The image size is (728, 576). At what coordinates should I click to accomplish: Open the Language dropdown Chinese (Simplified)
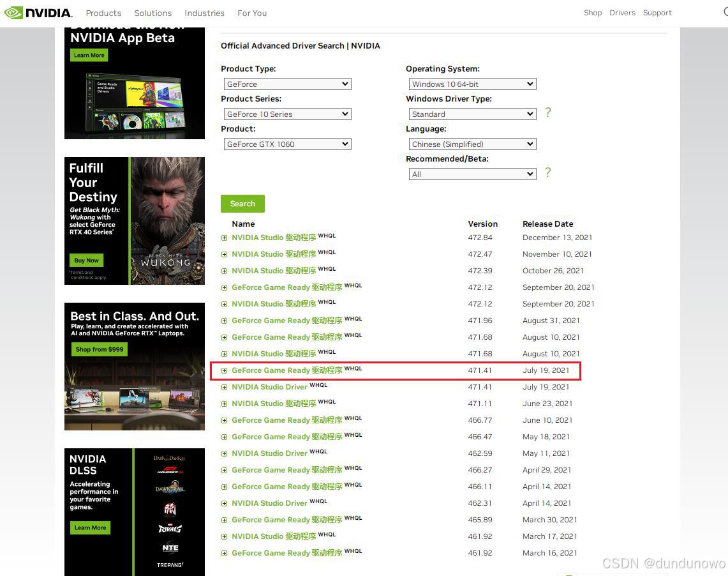(x=472, y=144)
